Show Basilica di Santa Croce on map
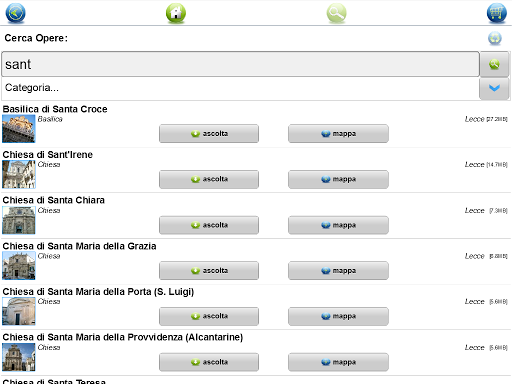The width and height of the screenshot is (512, 384). pos(338,134)
